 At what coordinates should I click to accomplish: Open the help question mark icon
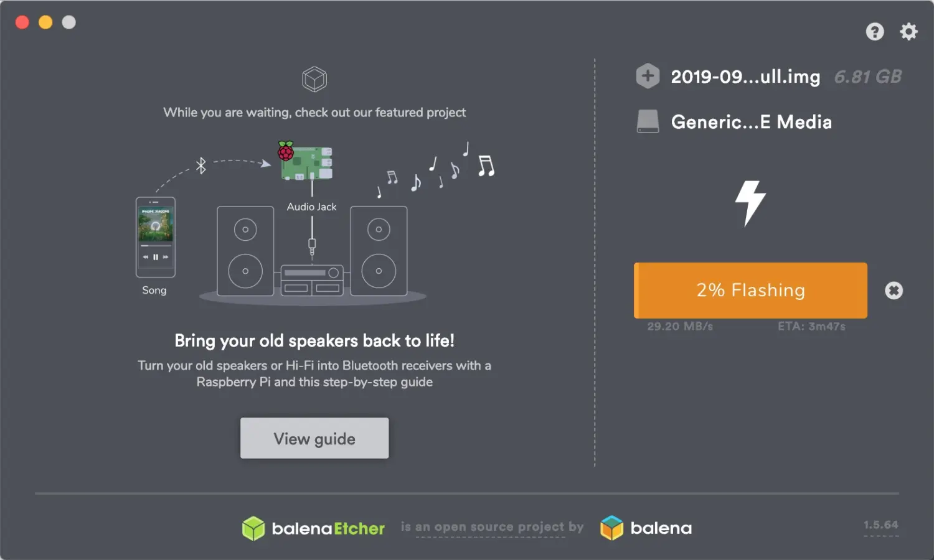(875, 32)
